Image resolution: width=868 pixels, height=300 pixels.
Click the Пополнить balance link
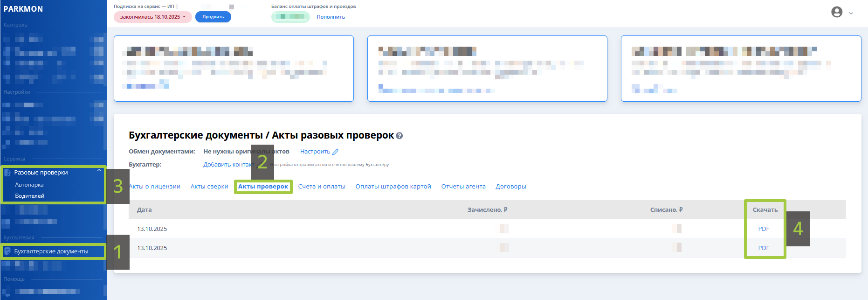331,17
